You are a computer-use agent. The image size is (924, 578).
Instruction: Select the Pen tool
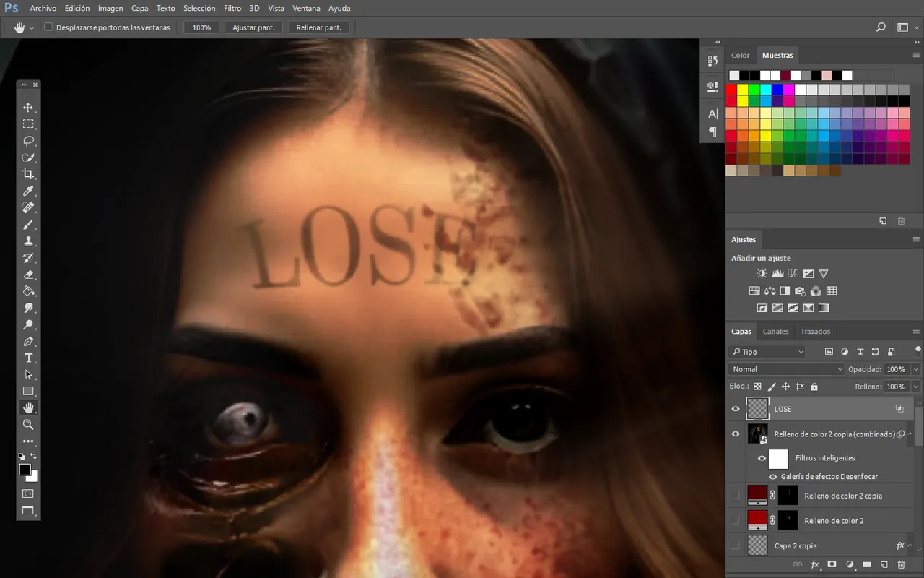(28, 341)
